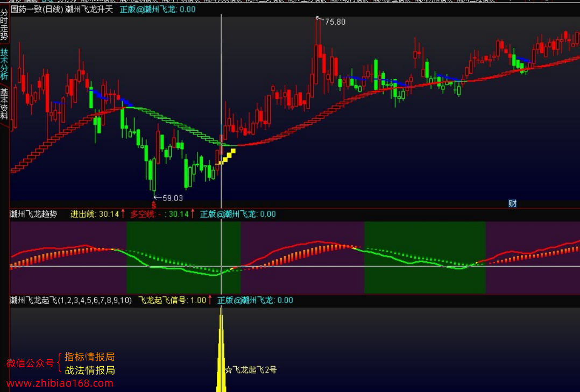Click the ☆飞龙起飞2号 signal label
The width and height of the screenshot is (580, 392).
(251, 370)
